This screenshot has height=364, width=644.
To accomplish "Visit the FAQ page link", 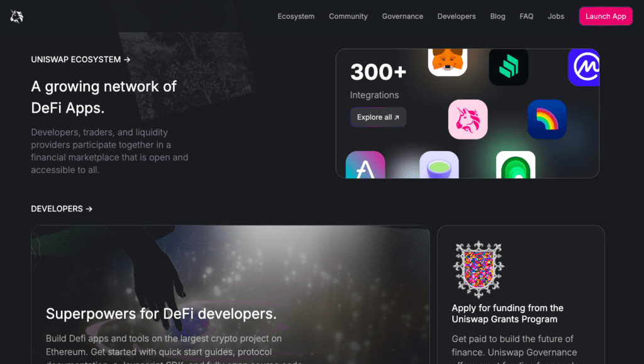I will pos(526,16).
